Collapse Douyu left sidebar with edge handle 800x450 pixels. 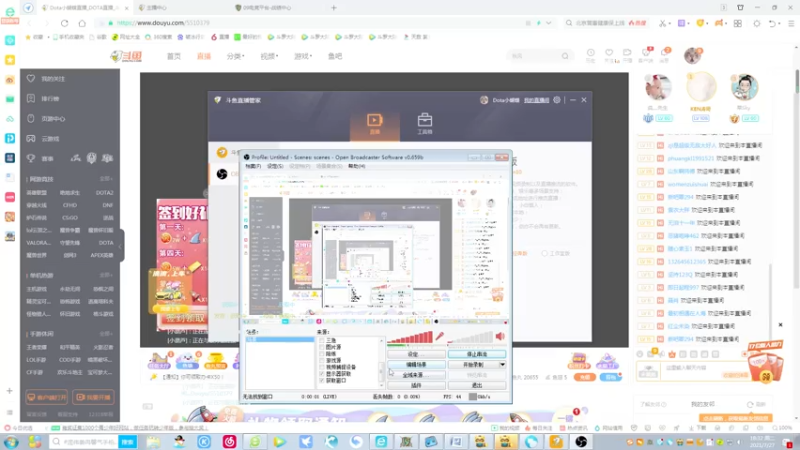coord(121,246)
